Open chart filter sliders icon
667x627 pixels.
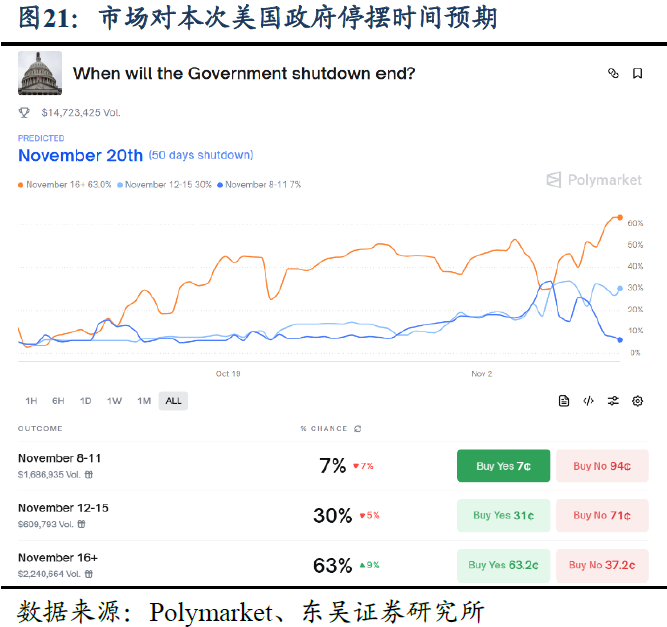pos(613,401)
